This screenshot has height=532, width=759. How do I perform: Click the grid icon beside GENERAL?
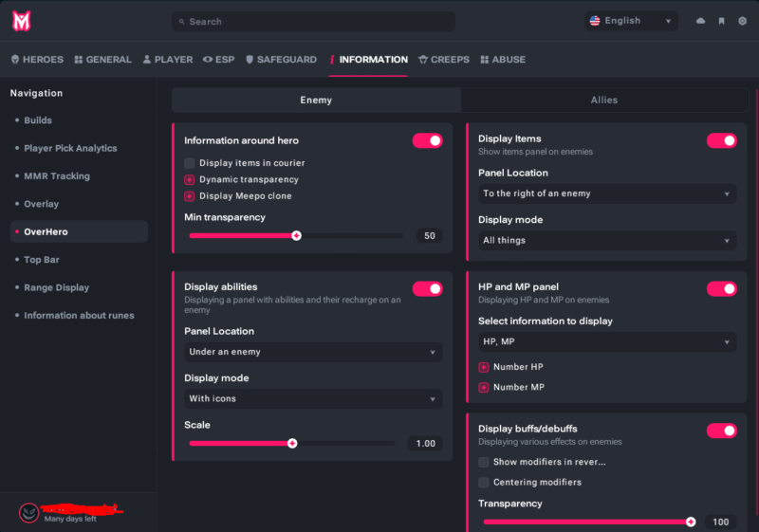tap(79, 60)
